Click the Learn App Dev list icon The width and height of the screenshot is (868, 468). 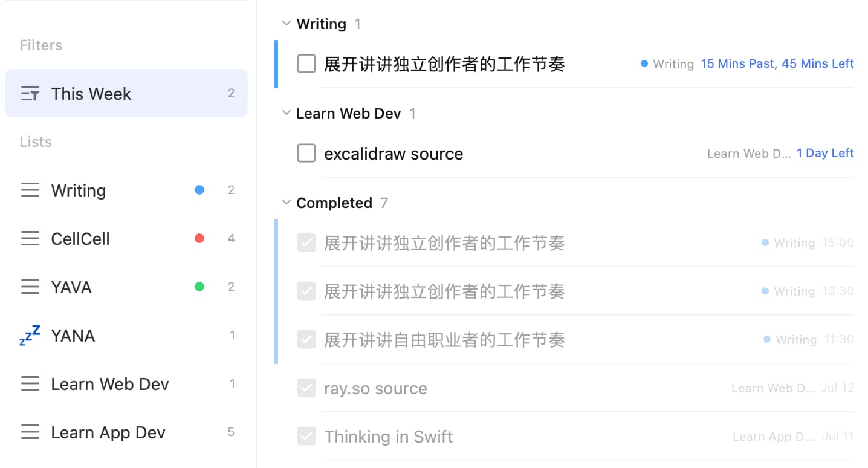[x=30, y=432]
